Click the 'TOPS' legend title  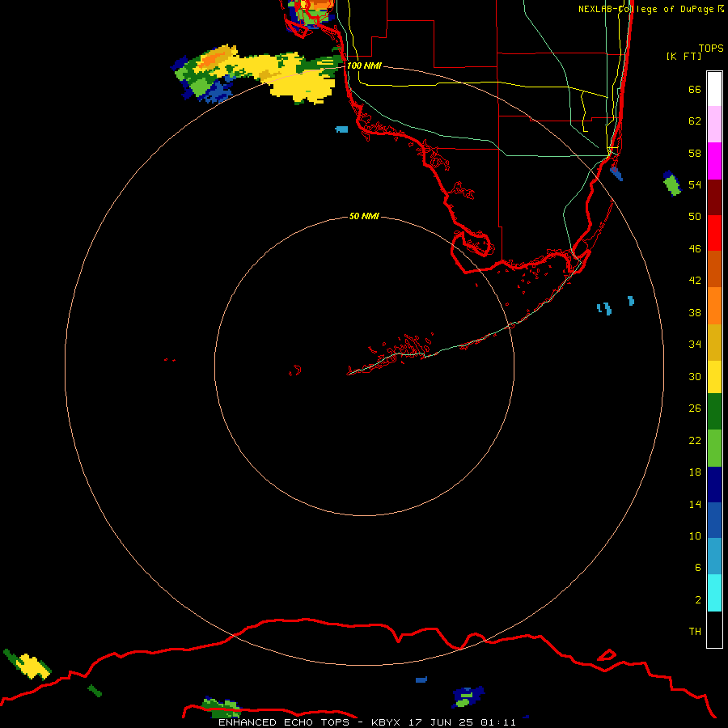coord(711,48)
